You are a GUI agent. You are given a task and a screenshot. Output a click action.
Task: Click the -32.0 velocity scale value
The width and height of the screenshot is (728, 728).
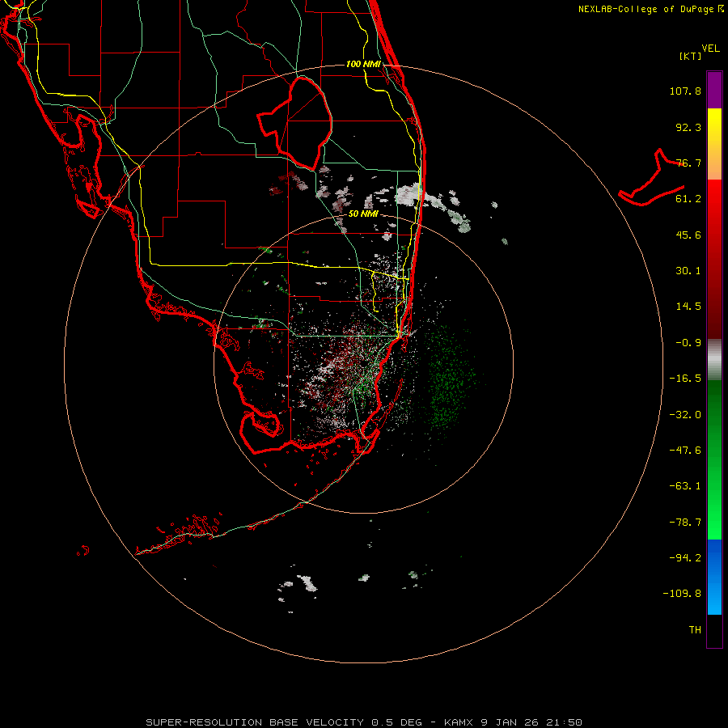685,415
